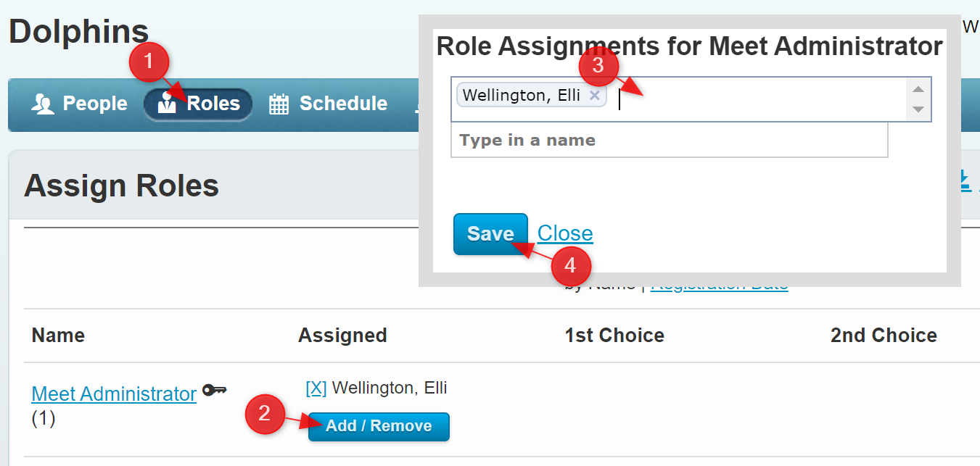Click the 1st Choice column header
The image size is (980, 466).
click(614, 336)
